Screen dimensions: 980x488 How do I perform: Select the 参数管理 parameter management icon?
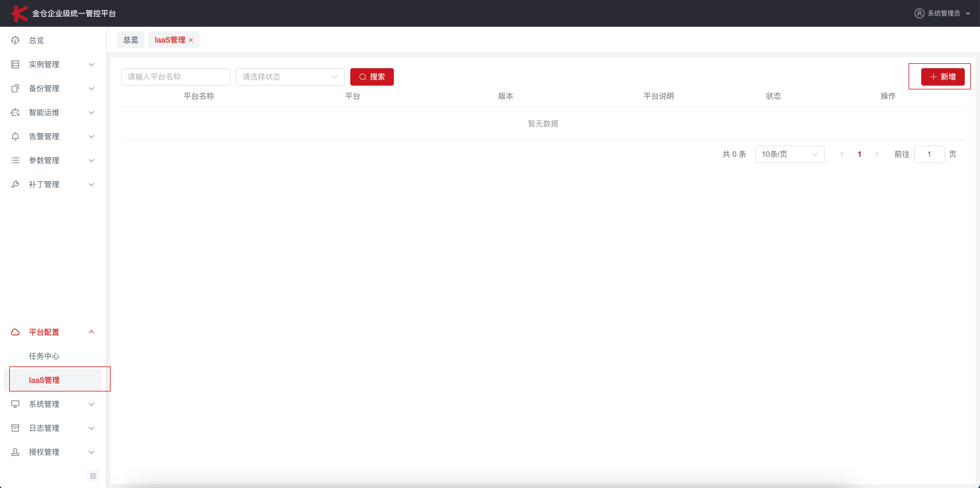15,160
